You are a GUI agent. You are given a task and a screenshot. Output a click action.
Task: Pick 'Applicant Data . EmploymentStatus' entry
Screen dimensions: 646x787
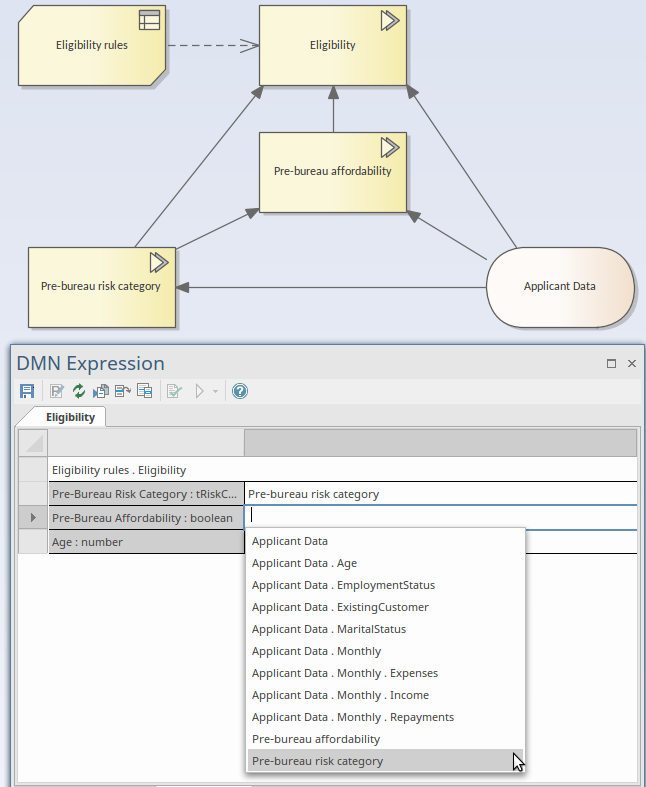343,585
